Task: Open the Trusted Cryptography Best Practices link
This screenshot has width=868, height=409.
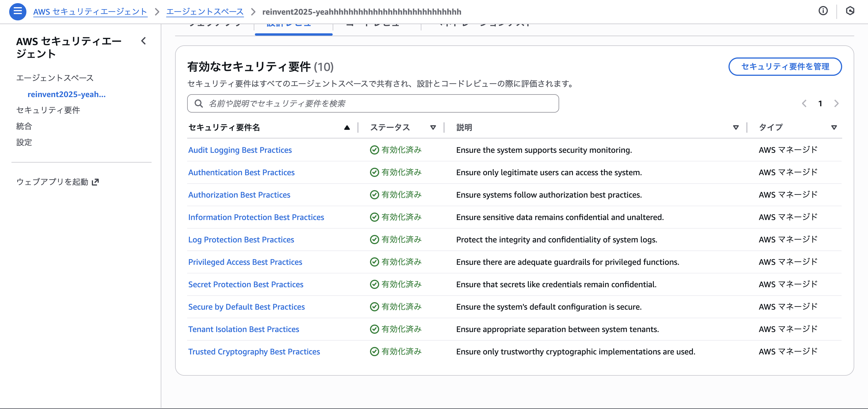Action: point(254,352)
